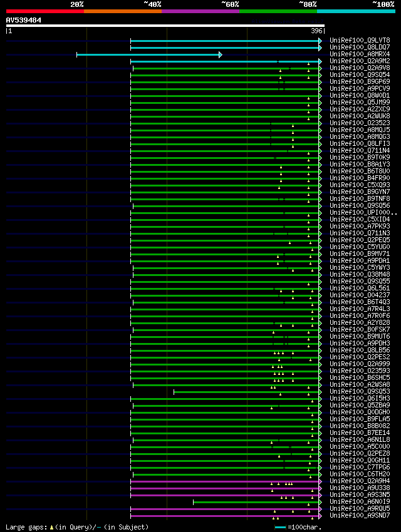
Task: Click the UniRef100_B9GYN7 label
Action: 360,192
